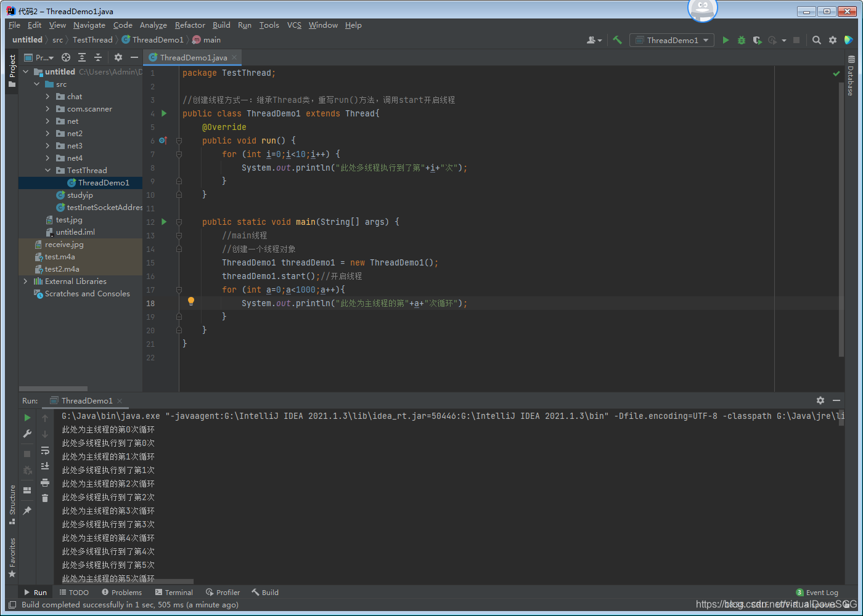Viewport: 863px width, 616px height.
Task: Open the wrench icon in Run panel
Action: pos(27,434)
